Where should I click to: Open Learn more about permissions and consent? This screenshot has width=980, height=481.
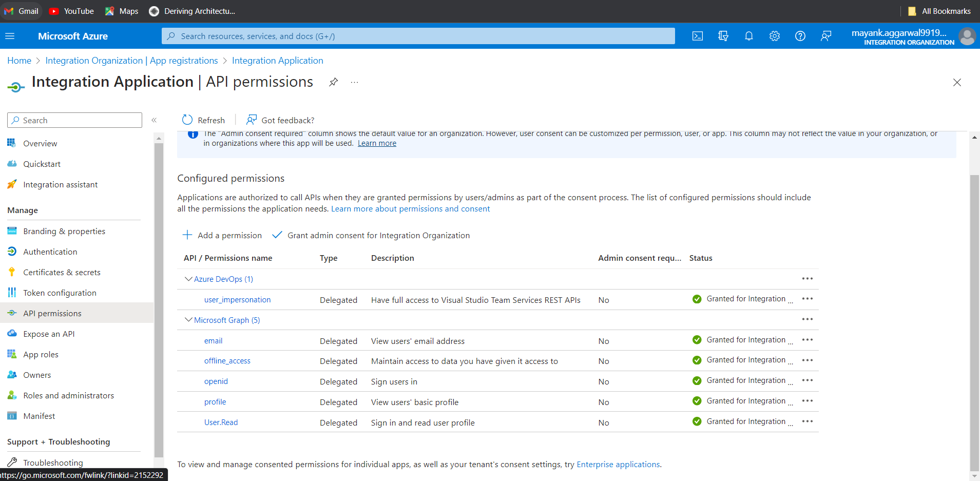pyautogui.click(x=410, y=209)
